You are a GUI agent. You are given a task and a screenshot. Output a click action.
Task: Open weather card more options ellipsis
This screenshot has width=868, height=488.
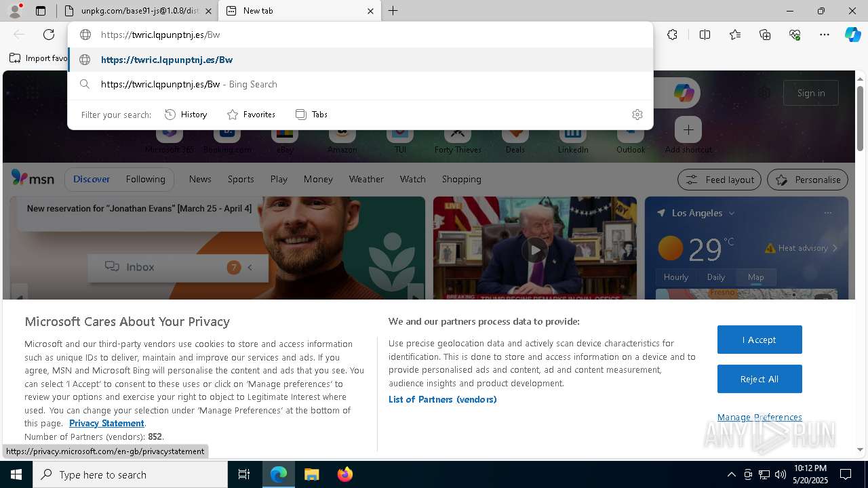pyautogui.click(x=827, y=213)
